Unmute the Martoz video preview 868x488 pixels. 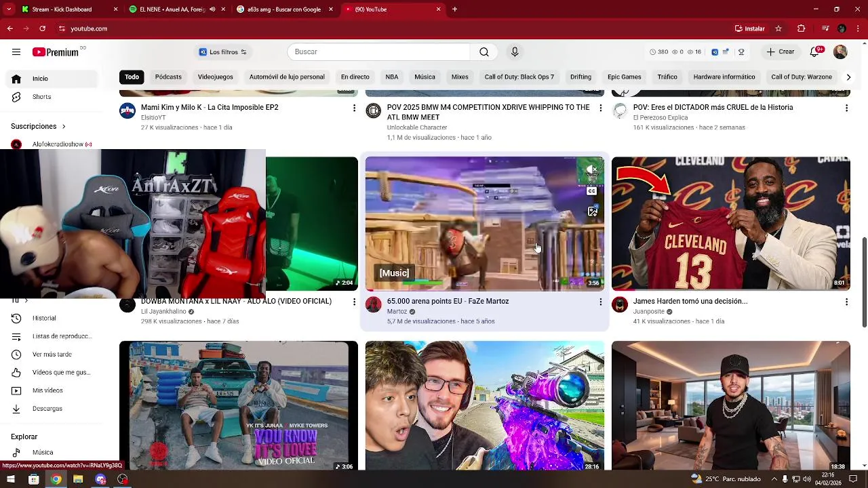592,169
